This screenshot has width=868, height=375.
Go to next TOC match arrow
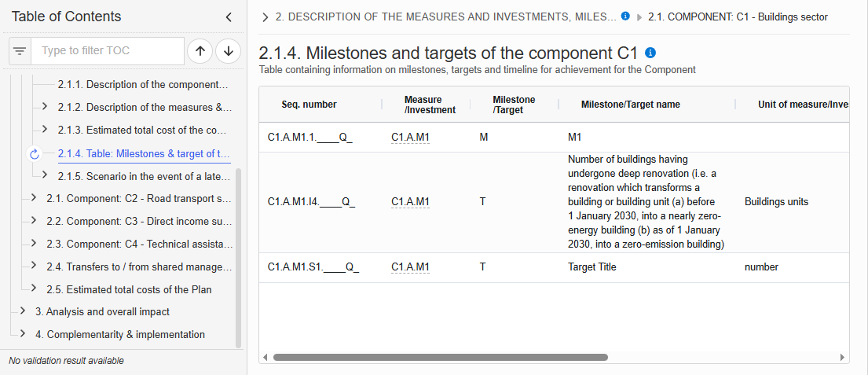[x=228, y=51]
